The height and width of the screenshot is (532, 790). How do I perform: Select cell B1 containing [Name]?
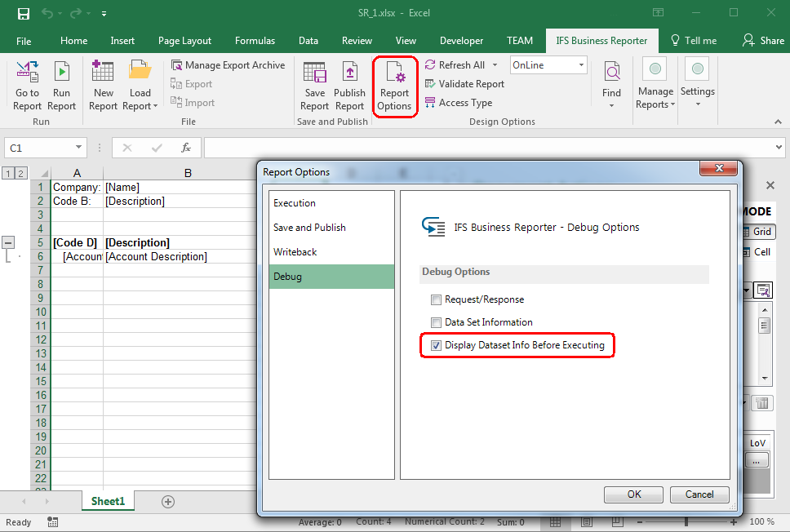(x=180, y=188)
